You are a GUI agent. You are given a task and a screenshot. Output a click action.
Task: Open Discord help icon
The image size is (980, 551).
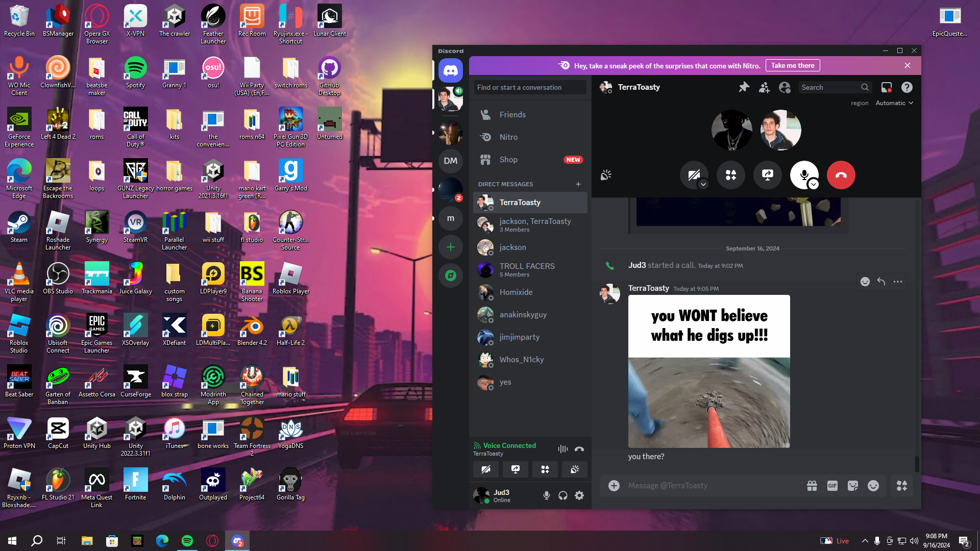coord(907,87)
